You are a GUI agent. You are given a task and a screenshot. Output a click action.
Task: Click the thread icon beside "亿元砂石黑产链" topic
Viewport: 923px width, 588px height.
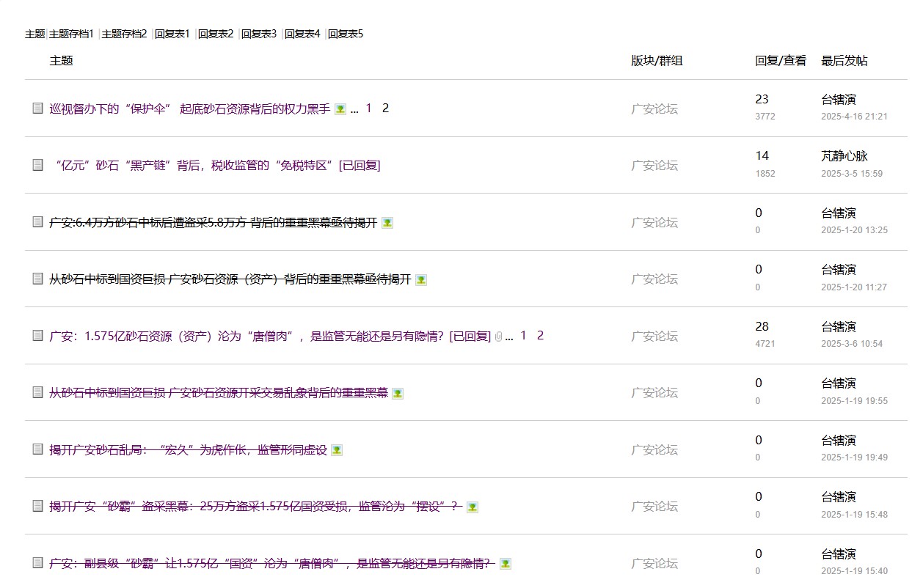[x=38, y=165]
